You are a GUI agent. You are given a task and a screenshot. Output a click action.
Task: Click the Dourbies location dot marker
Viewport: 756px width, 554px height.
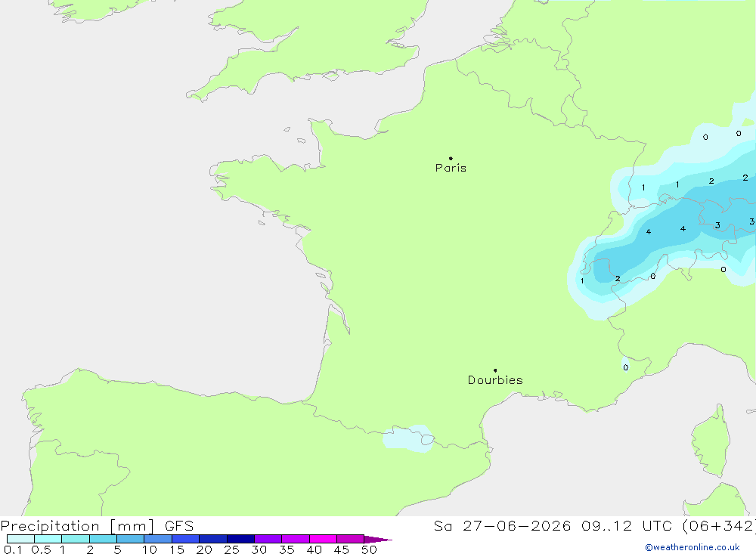tap(495, 370)
